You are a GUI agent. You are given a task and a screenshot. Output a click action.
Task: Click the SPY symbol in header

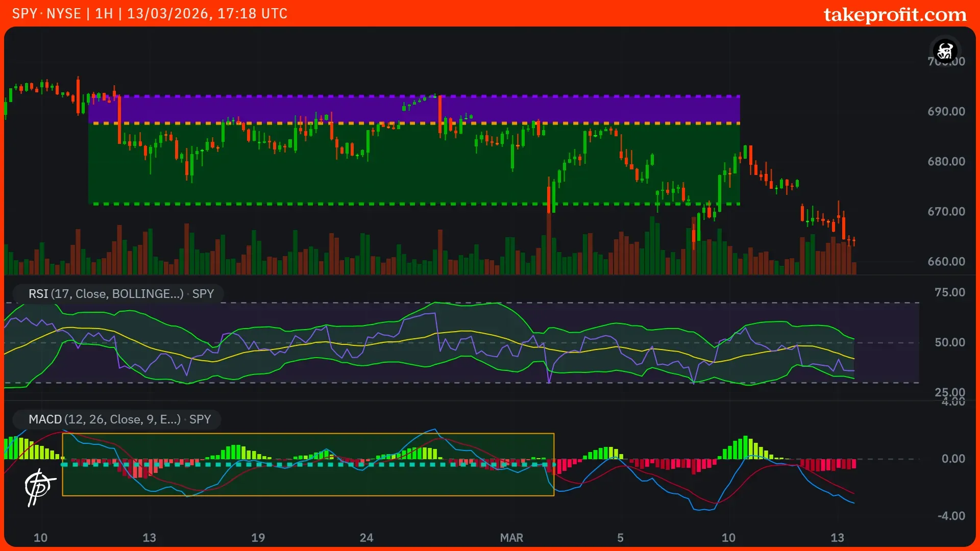24,14
